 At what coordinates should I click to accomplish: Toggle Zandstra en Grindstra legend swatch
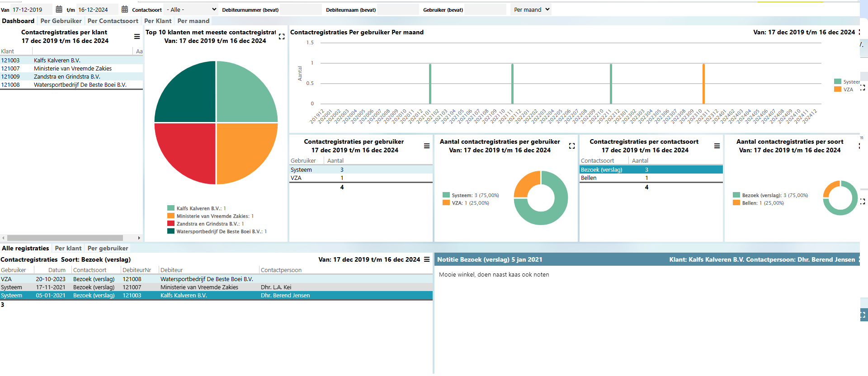pos(171,224)
